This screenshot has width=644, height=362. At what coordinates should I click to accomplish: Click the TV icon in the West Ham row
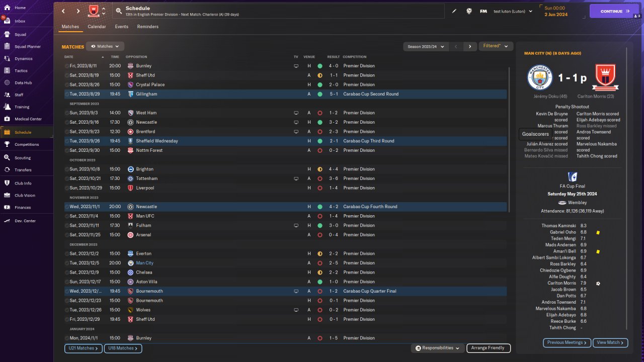click(x=296, y=113)
